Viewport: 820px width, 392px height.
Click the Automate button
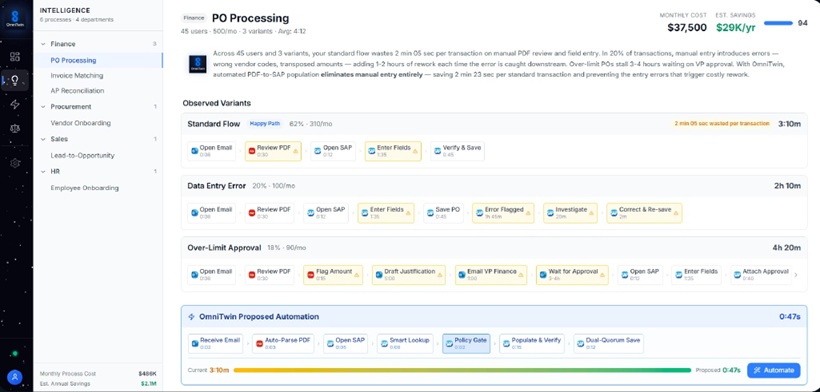pos(773,370)
